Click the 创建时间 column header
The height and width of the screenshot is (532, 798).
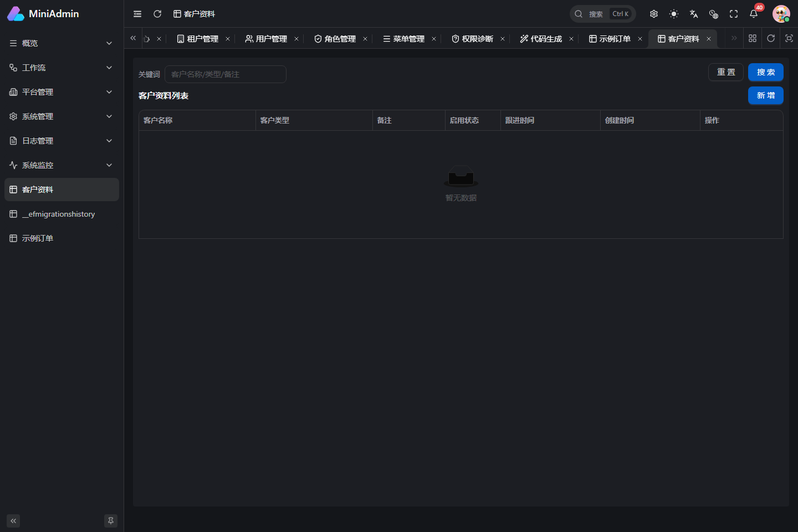pos(650,120)
